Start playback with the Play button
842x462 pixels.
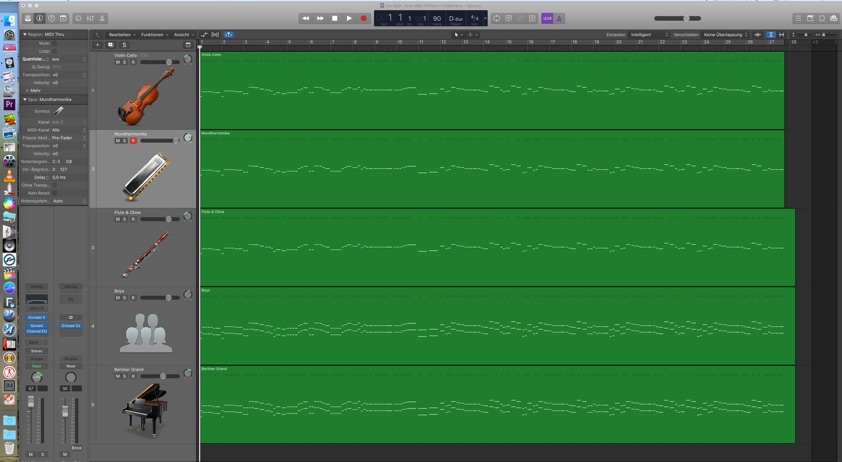coord(349,18)
